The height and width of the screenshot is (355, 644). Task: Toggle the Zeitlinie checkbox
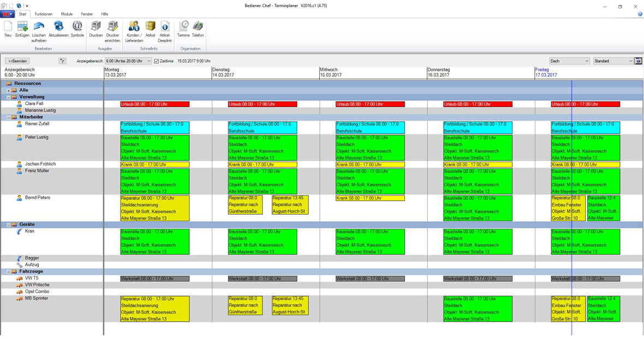(157, 61)
